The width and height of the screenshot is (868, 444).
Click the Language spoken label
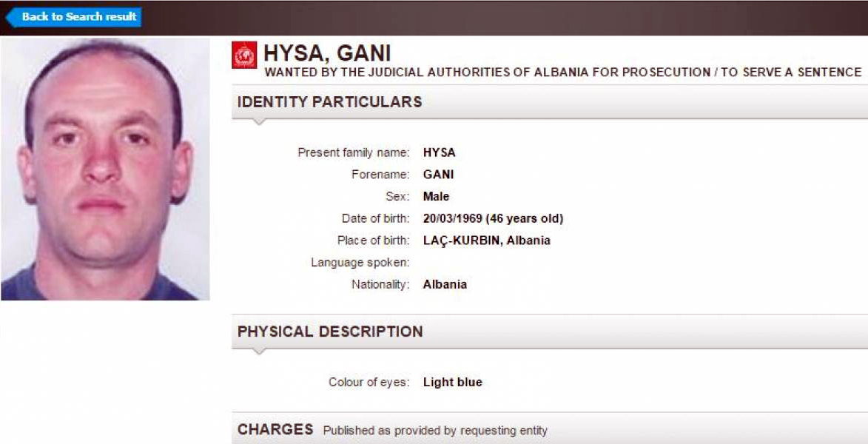coord(360,262)
